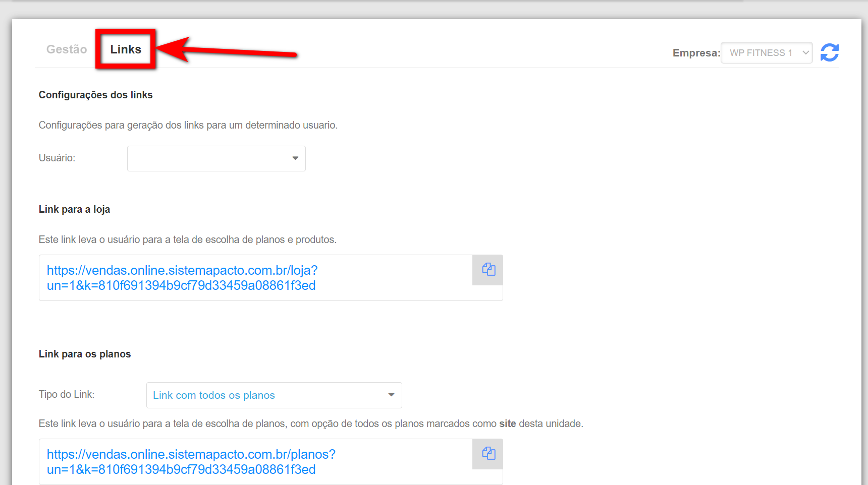
Task: Click the Tipo do Link label
Action: 67,394
